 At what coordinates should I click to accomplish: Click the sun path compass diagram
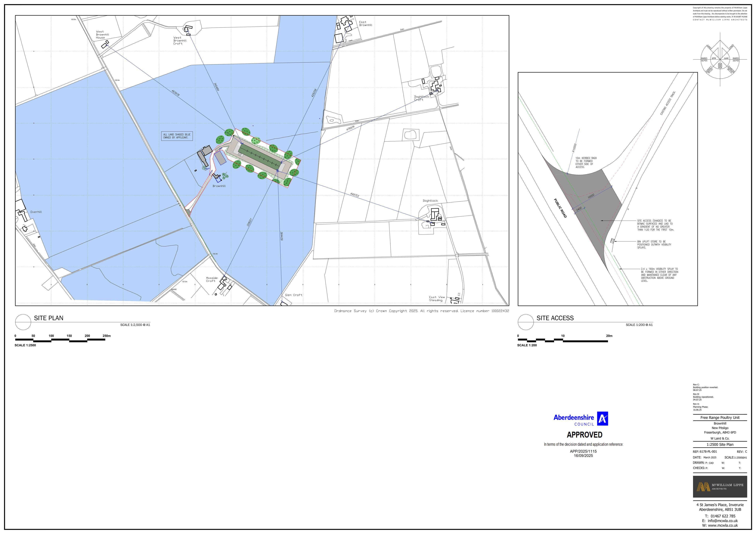coord(720,59)
